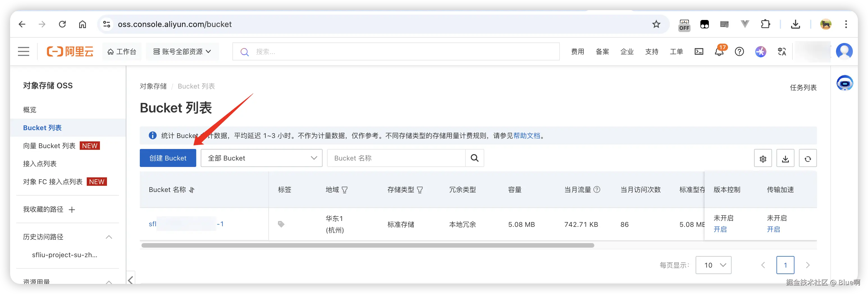Open the browser downloads icon
This screenshot has width=868, height=294.
796,24
